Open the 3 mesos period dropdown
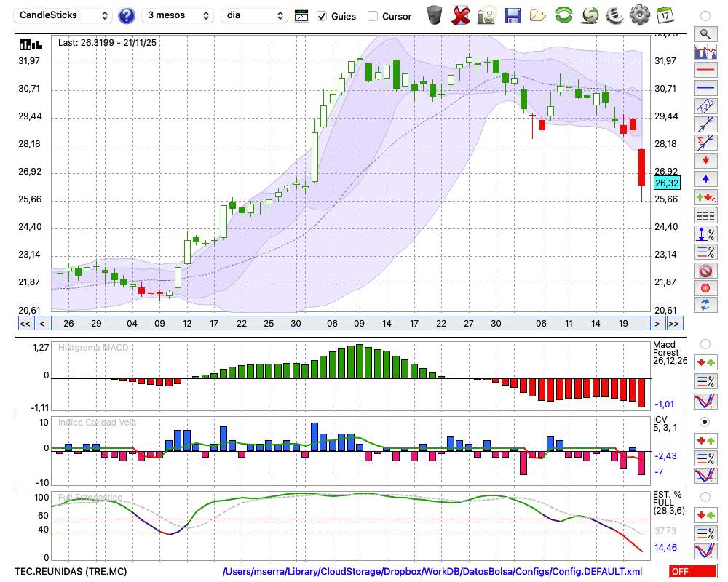The height and width of the screenshot is (582, 728). coord(178,15)
